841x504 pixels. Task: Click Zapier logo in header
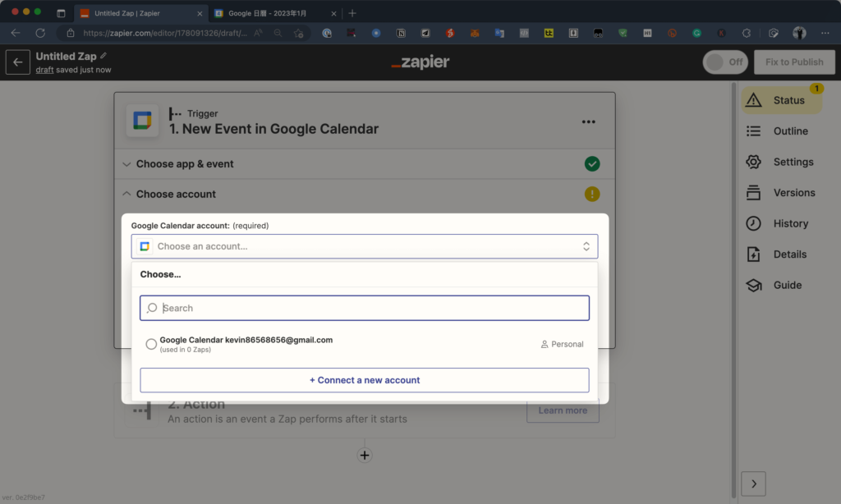[x=420, y=62]
